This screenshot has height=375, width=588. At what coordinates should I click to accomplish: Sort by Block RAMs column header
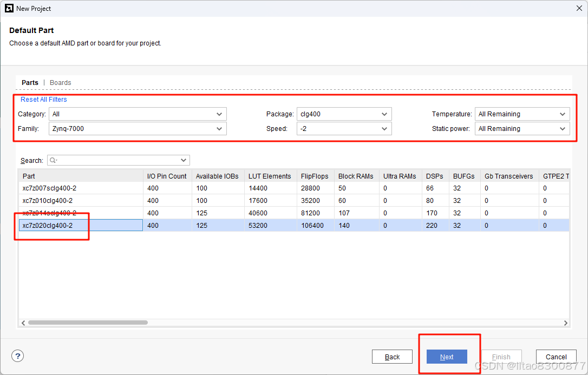coord(357,176)
